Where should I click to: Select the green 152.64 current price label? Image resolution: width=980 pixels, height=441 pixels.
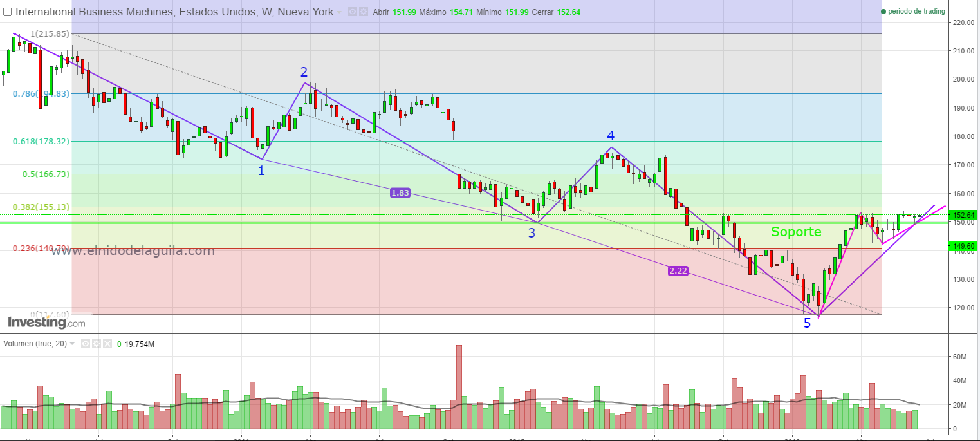point(963,214)
